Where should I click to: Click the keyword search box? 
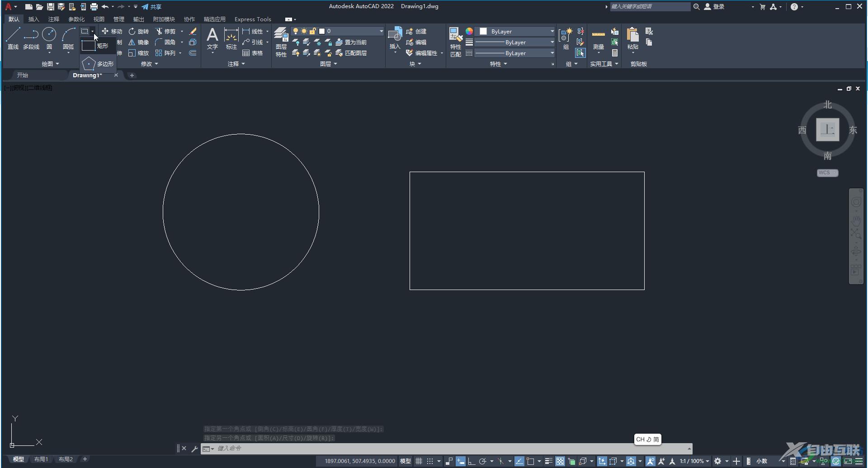click(650, 6)
